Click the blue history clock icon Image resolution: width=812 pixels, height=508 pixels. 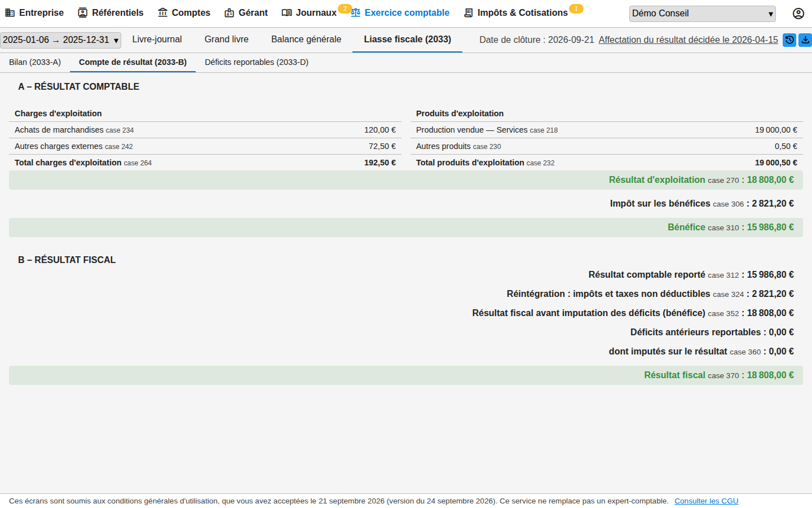[x=789, y=40]
